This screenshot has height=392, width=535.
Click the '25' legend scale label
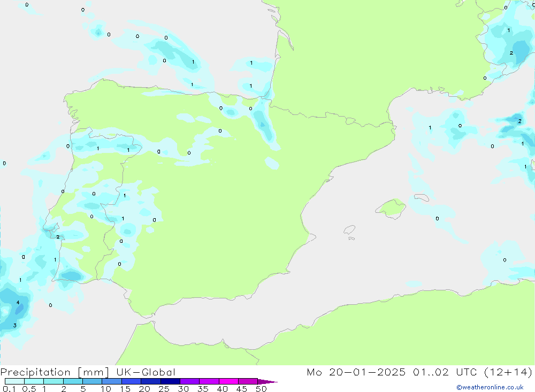[x=164, y=389]
